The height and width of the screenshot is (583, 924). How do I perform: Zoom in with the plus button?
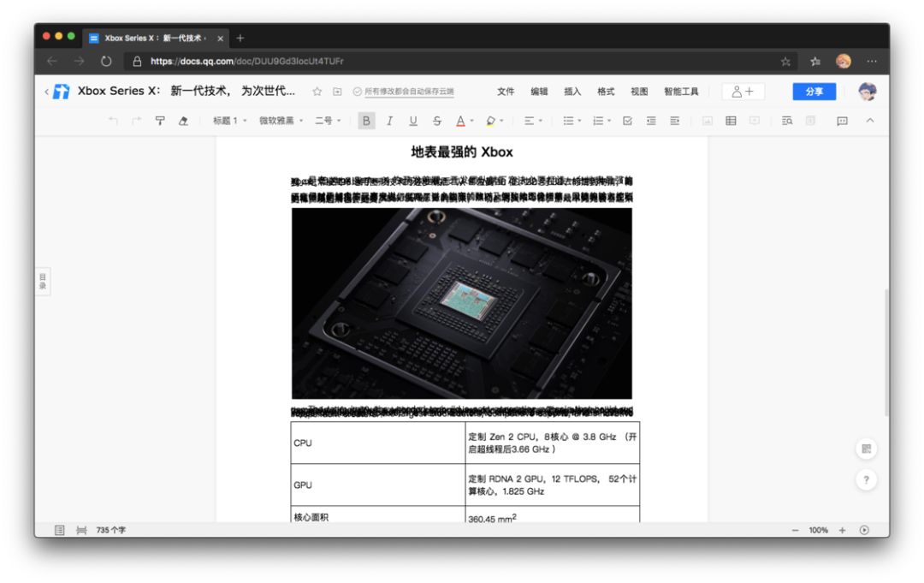tap(842, 530)
